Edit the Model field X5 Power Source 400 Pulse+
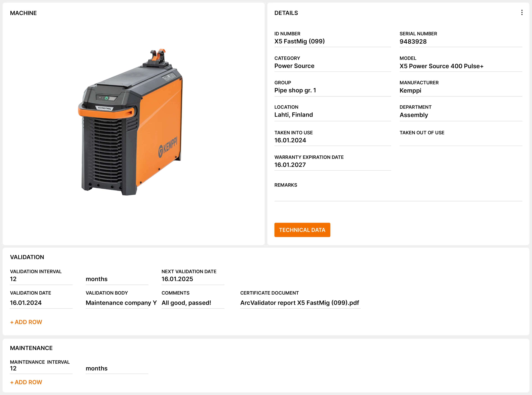The width and height of the screenshot is (532, 395). click(461, 66)
